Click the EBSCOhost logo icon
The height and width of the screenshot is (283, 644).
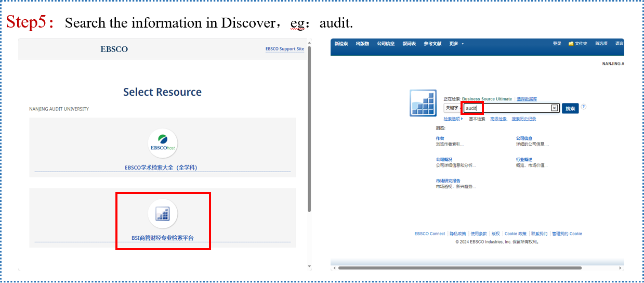163,144
